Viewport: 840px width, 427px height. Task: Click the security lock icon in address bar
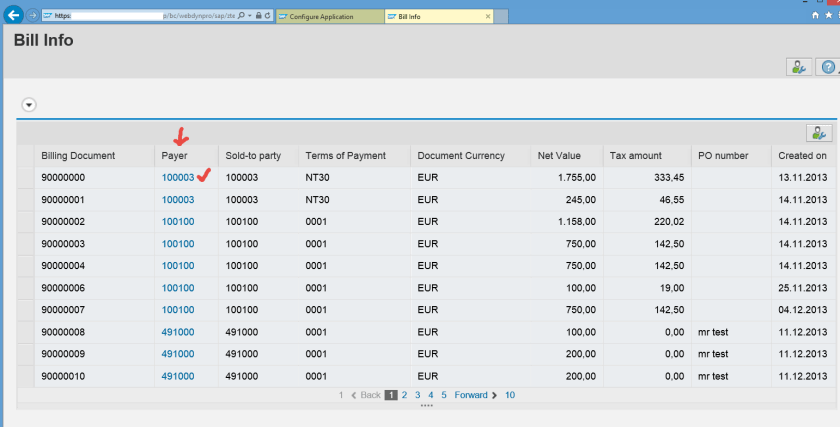point(258,16)
